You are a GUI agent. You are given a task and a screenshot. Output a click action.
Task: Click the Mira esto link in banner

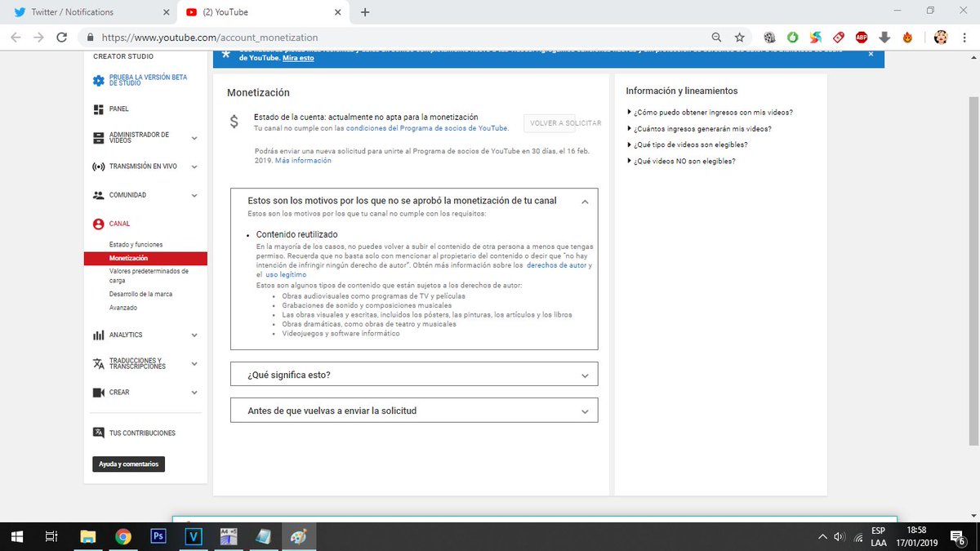click(x=298, y=59)
